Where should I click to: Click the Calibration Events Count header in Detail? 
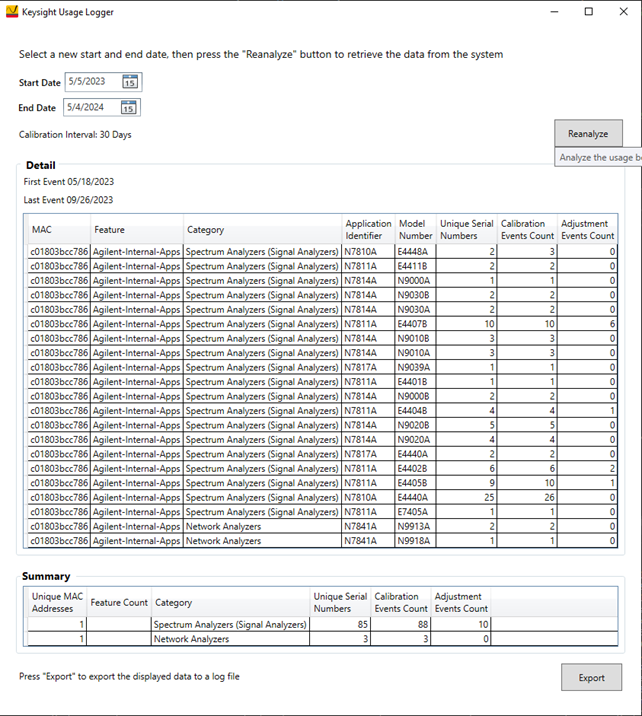click(x=527, y=230)
